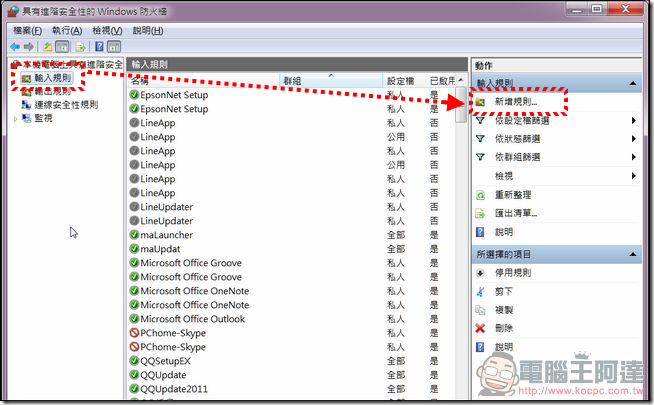Sort the list by the 已啟用 column header
This screenshot has width=654, height=405.
(442, 80)
